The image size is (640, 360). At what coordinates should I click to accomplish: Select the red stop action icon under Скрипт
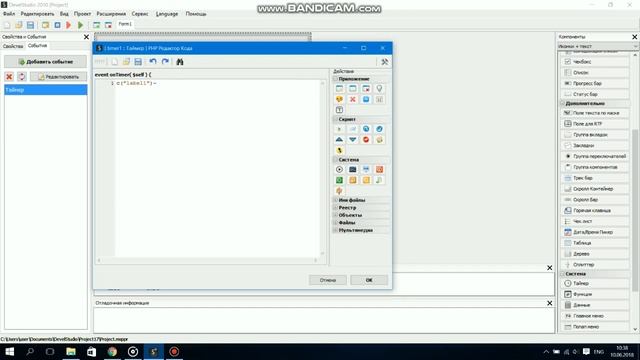[x=366, y=140]
